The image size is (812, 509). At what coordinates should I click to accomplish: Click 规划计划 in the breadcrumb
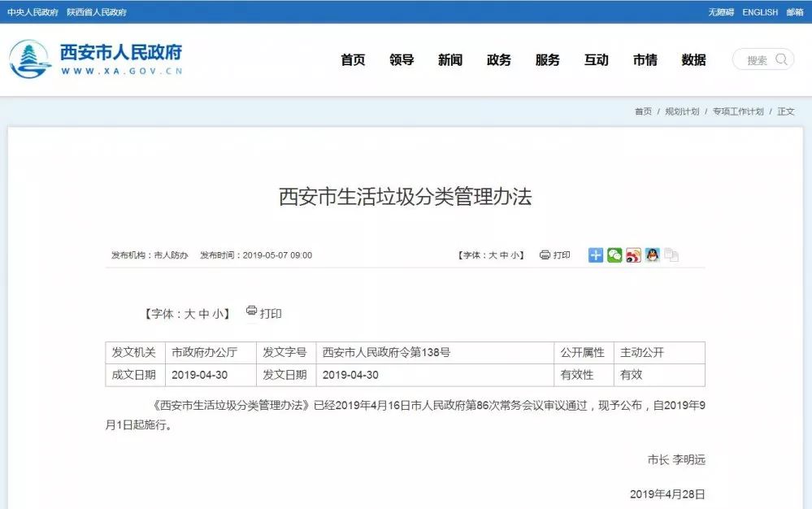(x=682, y=111)
